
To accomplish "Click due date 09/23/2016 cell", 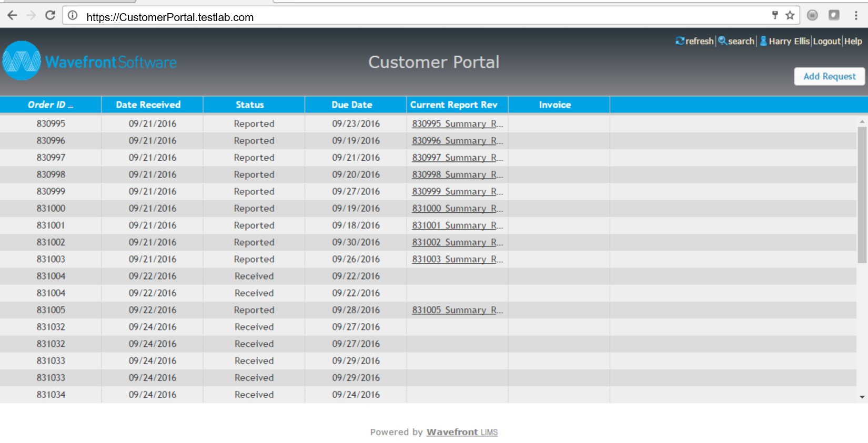I will (x=356, y=123).
